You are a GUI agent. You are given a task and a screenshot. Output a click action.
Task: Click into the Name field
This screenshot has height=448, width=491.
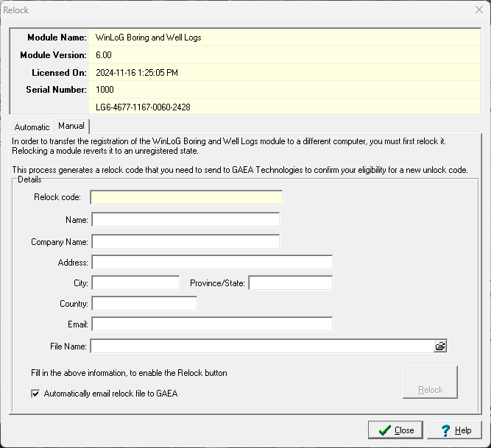point(186,220)
